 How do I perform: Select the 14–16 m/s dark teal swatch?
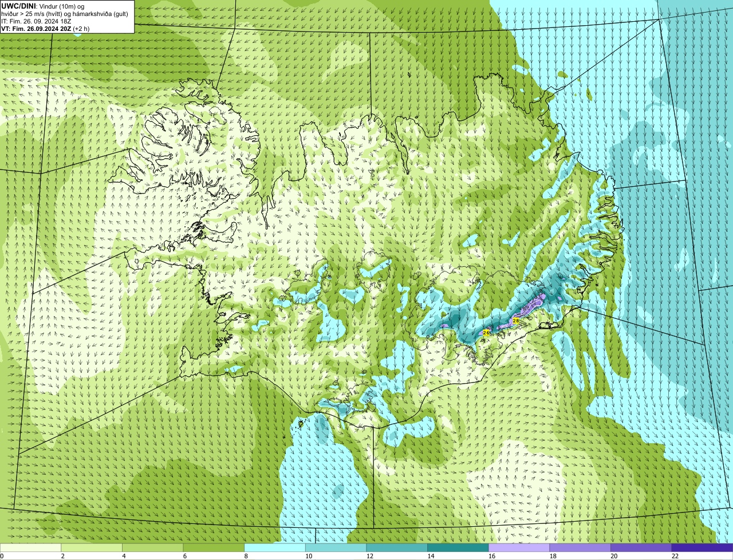458,547
